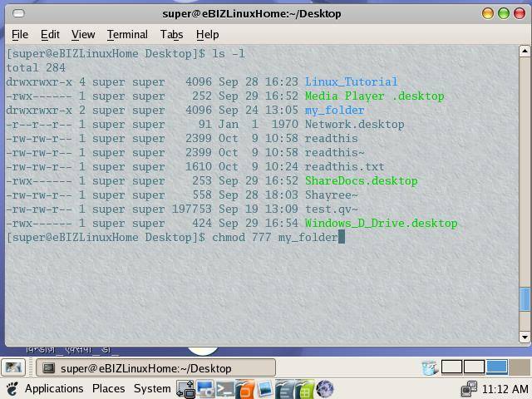Click the network connection tray icon
This screenshot has width=532, height=399.
470,389
